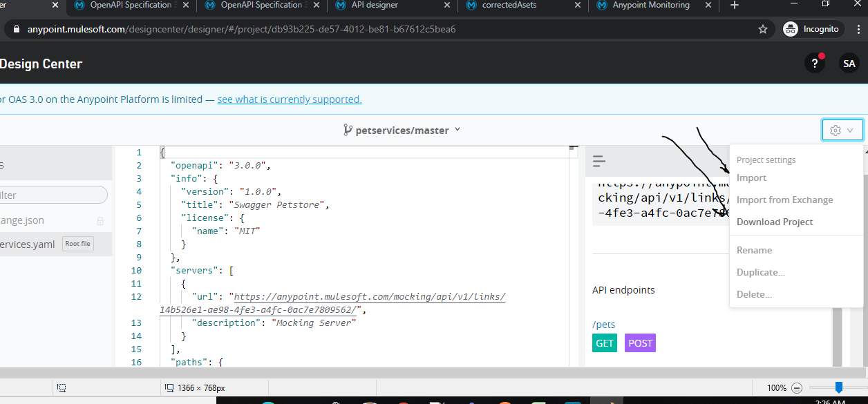
Task: Choose Import from Exchange menu option
Action: pos(784,200)
